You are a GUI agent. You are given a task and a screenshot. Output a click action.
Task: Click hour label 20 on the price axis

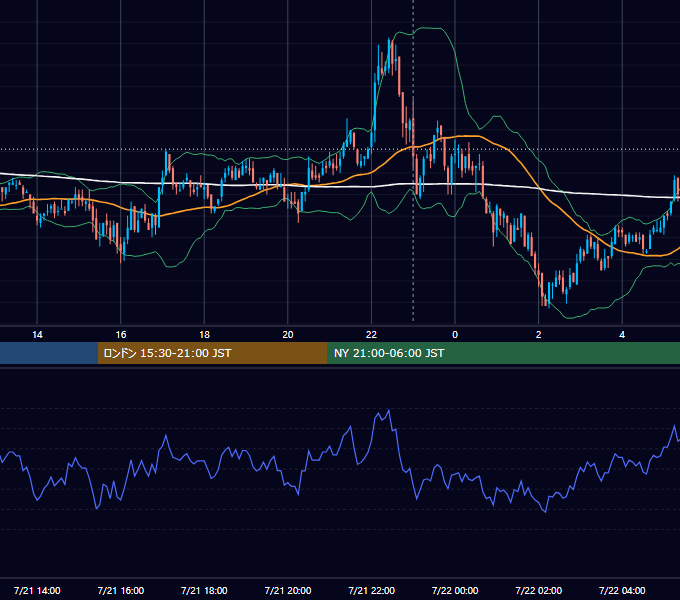click(288, 335)
